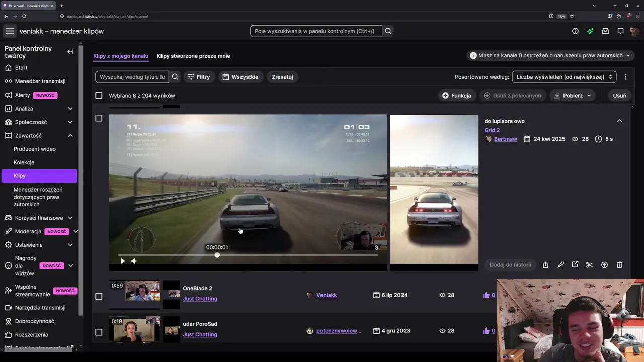Select the udar PoroSad clip checkbox
Screen dimensions: 644x362
point(99,332)
